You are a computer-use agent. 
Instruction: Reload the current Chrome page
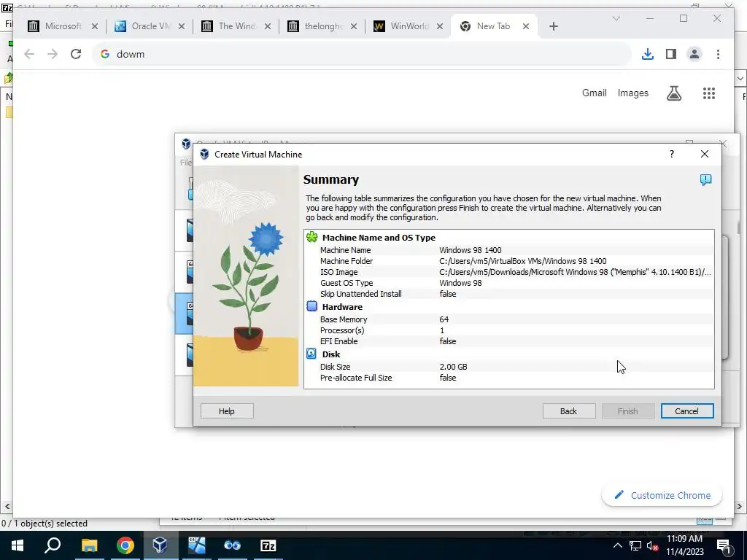click(76, 54)
